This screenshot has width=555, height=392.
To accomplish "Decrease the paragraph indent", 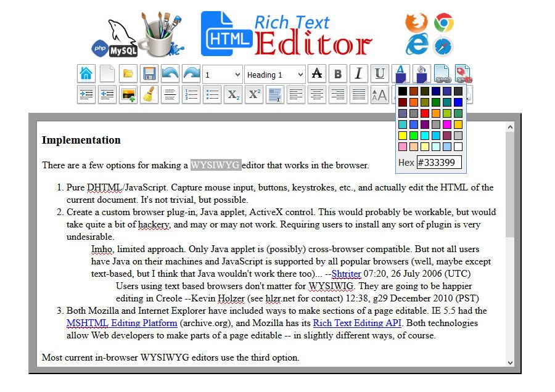I will point(107,94).
